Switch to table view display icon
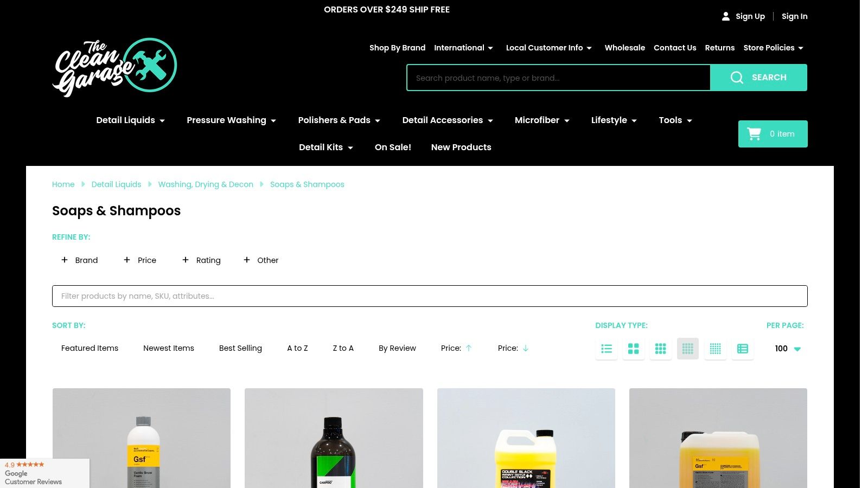 coord(743,349)
